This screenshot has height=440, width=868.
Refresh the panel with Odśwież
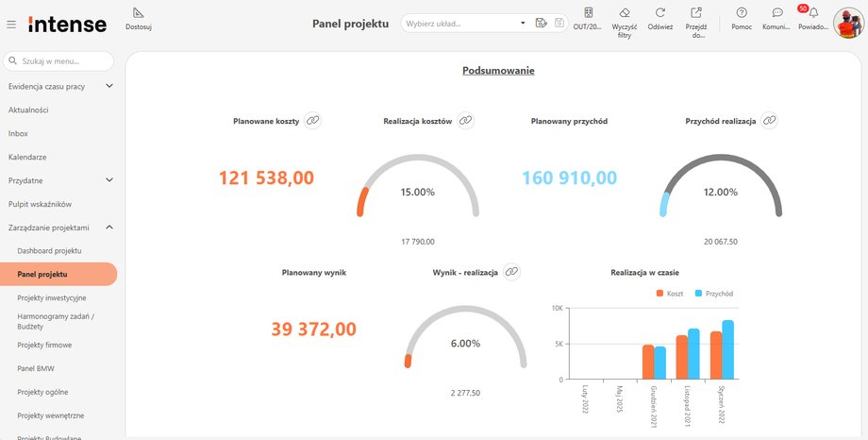[x=660, y=13]
